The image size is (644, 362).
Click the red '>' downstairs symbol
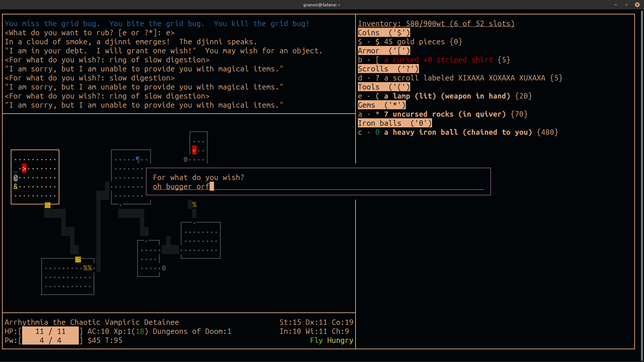click(x=24, y=168)
